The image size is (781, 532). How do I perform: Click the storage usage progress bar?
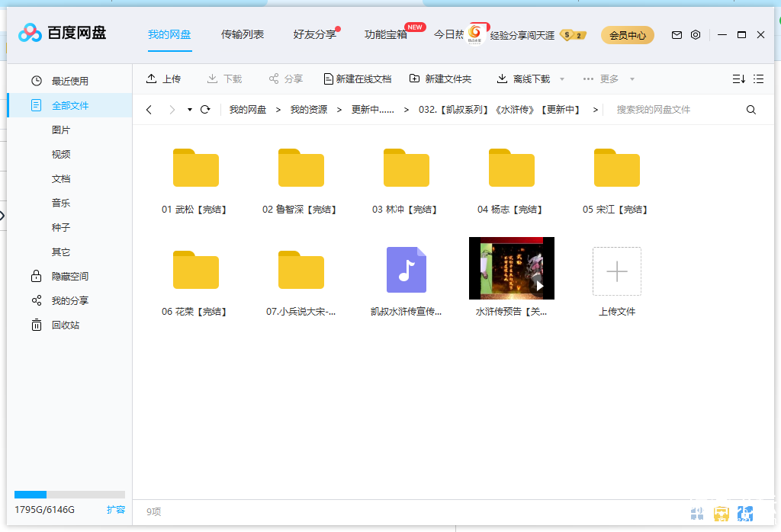69,495
